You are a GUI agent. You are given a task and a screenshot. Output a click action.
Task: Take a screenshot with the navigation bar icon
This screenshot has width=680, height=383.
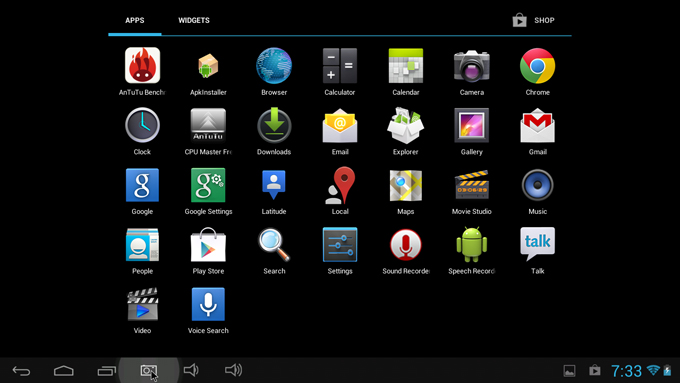pos(149,370)
